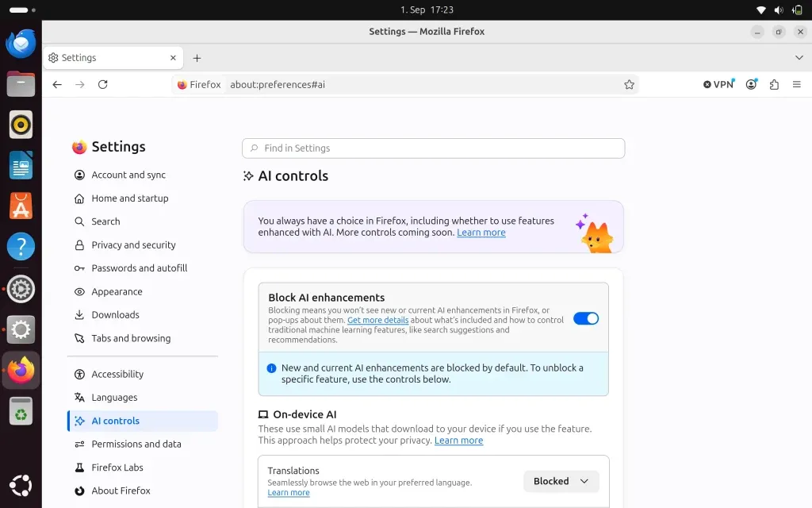Close the Settings tab
Screen dimensions: 812x508
pyautogui.click(x=173, y=57)
